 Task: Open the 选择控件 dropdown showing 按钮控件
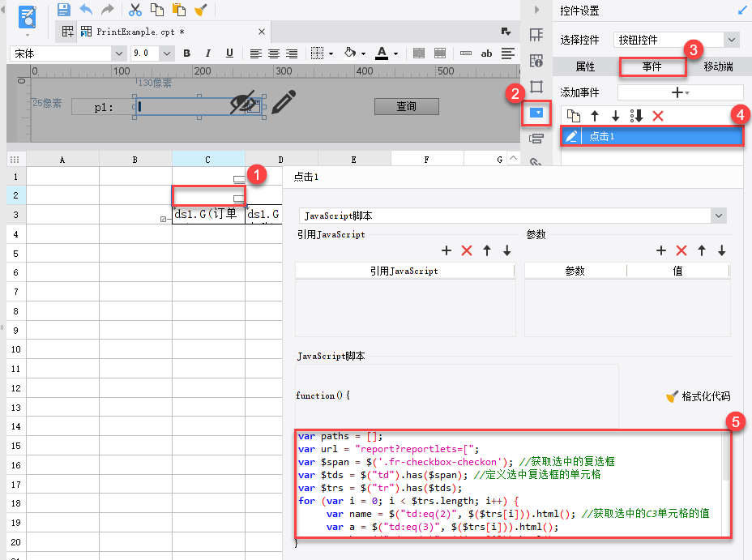pos(677,40)
